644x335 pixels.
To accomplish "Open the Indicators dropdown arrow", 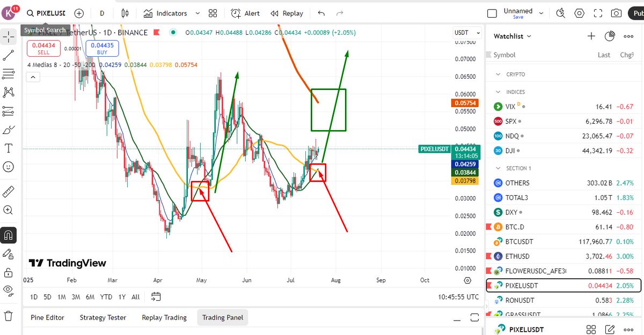I will 196,13.
